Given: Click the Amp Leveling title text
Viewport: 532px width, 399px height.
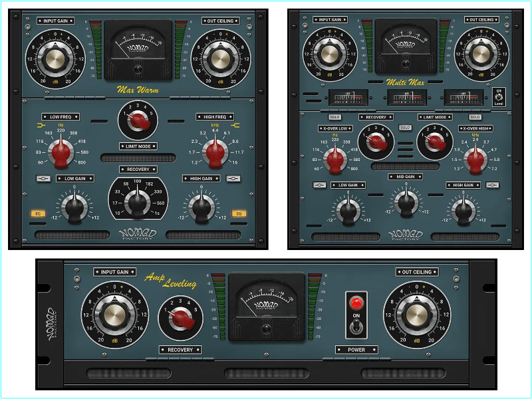Looking at the screenshot, I should [x=171, y=280].
